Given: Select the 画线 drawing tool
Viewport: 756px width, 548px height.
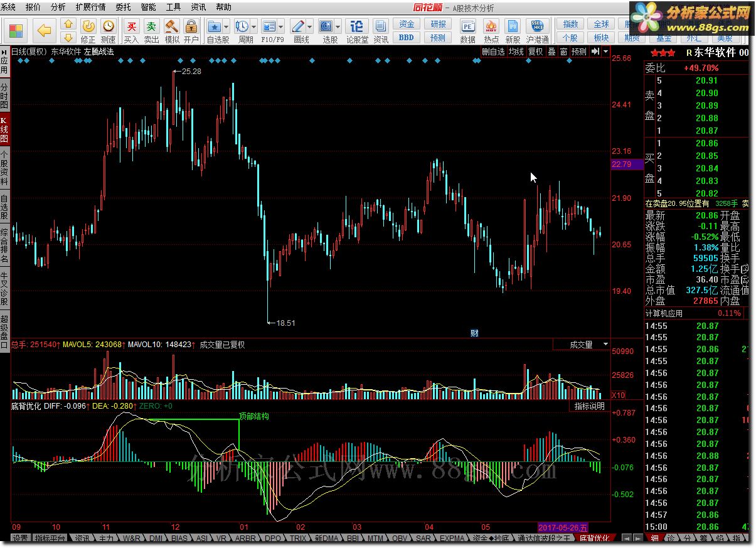Looking at the screenshot, I should tap(299, 31).
